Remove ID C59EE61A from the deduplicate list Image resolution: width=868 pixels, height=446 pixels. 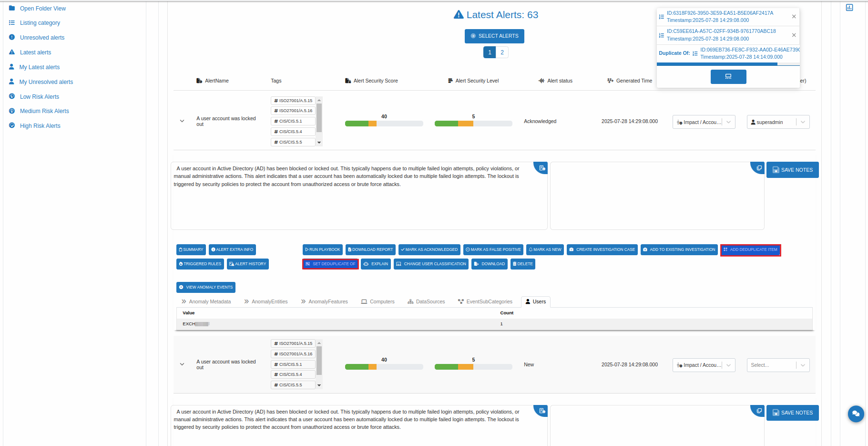(x=794, y=35)
